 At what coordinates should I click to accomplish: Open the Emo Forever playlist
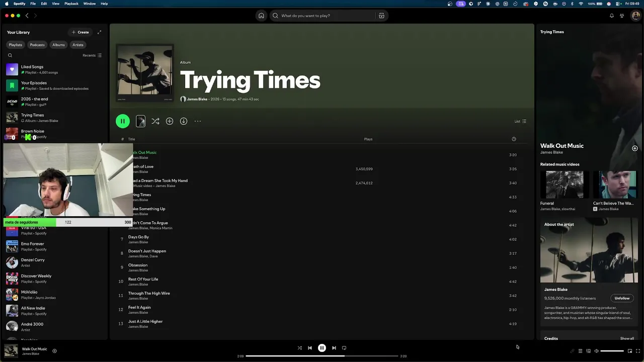(x=54, y=246)
